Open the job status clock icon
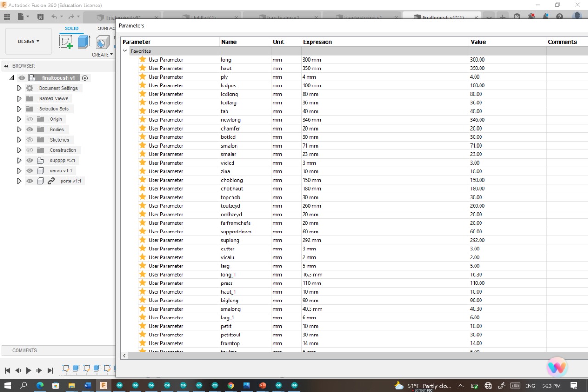 [x=531, y=17]
